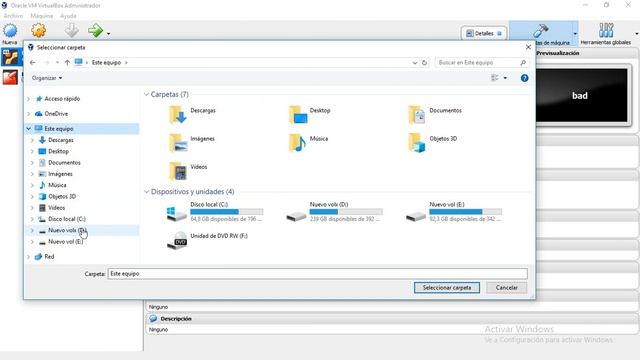
Task: Click the Nueva (new machine) icon in VirtualBox
Action: 10,31
